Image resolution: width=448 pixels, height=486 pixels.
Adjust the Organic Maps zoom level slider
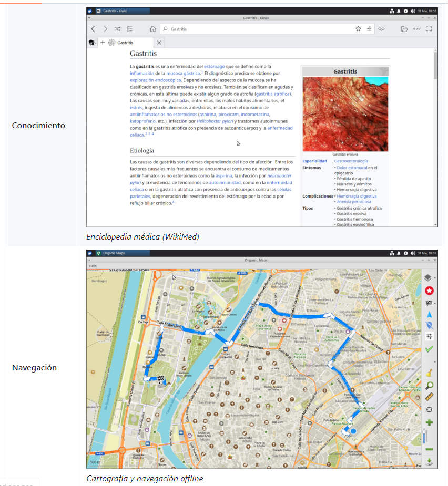tap(423, 436)
